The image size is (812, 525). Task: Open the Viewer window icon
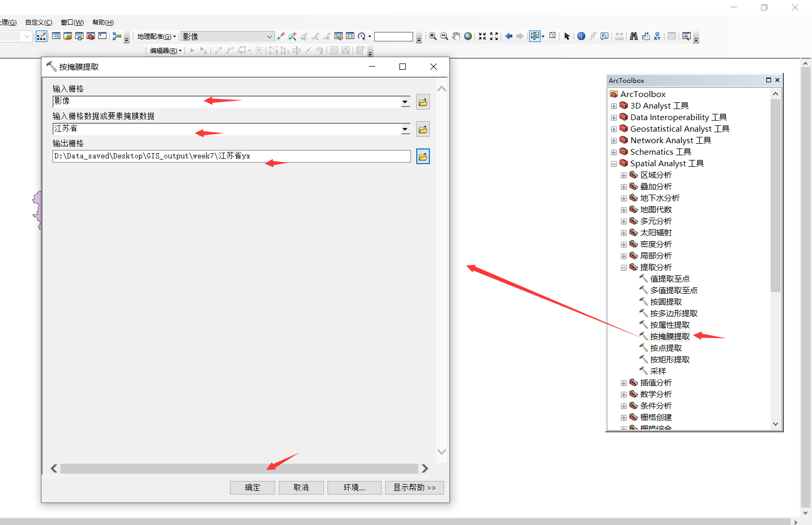(x=686, y=36)
